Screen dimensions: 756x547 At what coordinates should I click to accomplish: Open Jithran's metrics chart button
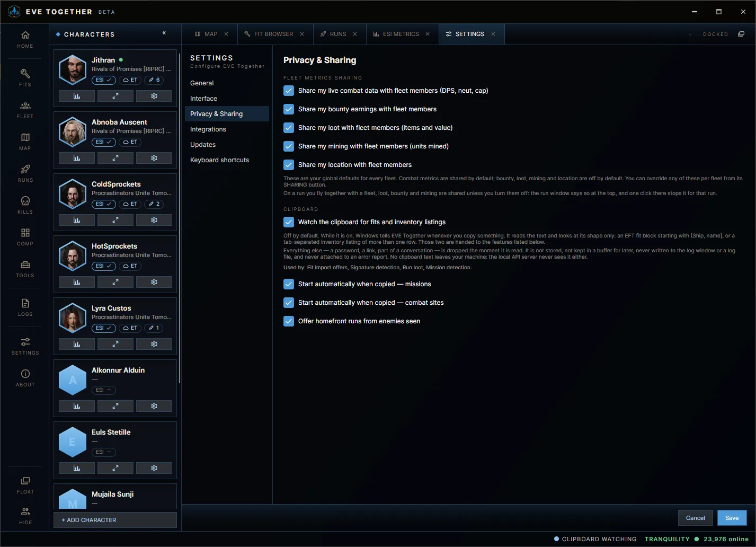tap(77, 96)
